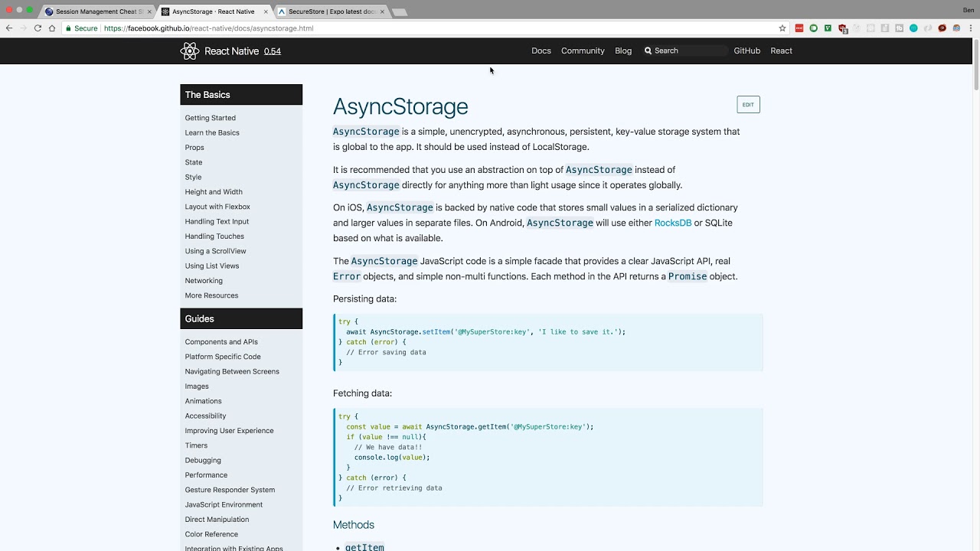Open the GitHub nav link
Screen dimensions: 980x551
(x=746, y=51)
